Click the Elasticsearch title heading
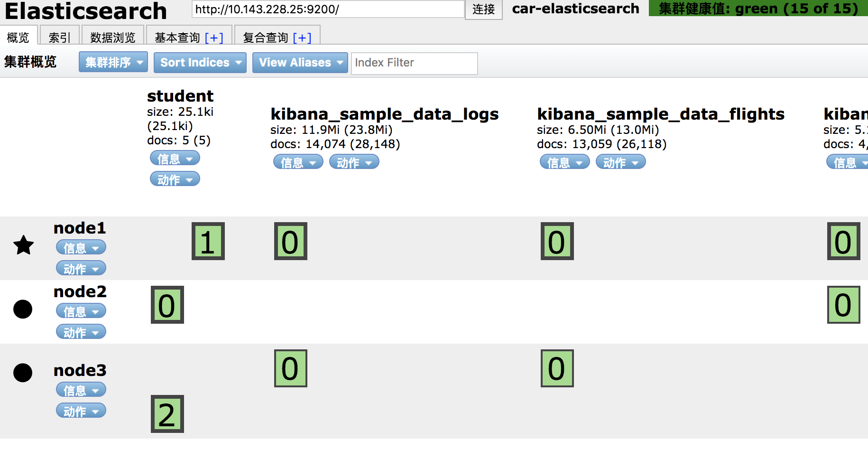The width and height of the screenshot is (868, 450). coord(86,10)
